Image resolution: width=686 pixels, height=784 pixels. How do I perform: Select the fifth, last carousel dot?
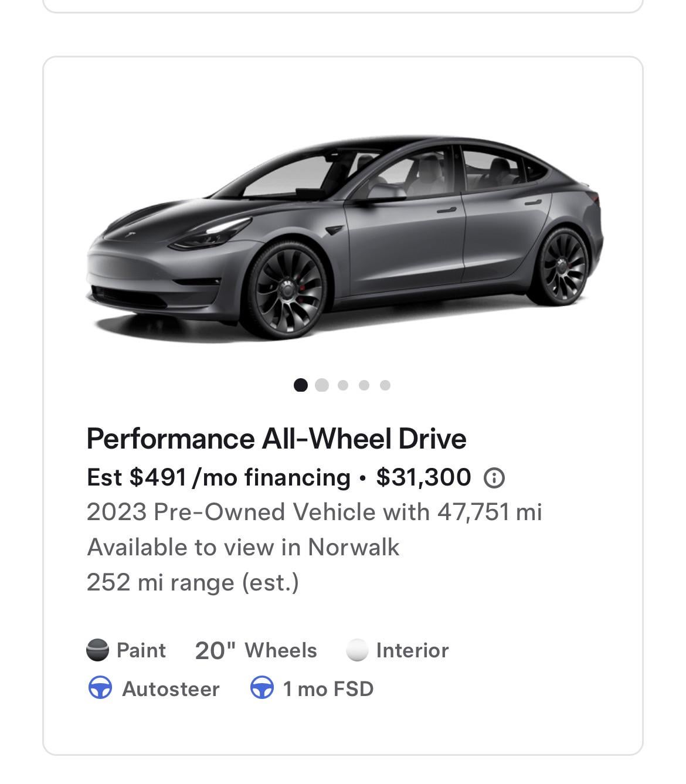pos(385,385)
